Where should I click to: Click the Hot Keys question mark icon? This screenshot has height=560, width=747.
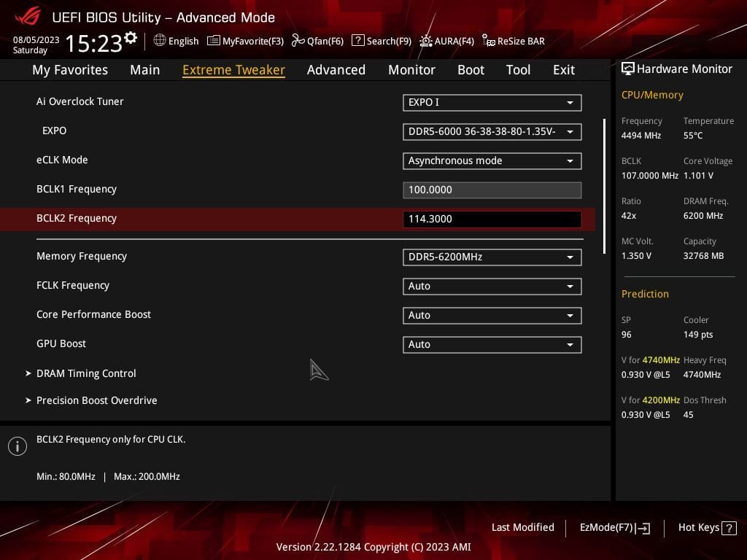pos(727,527)
